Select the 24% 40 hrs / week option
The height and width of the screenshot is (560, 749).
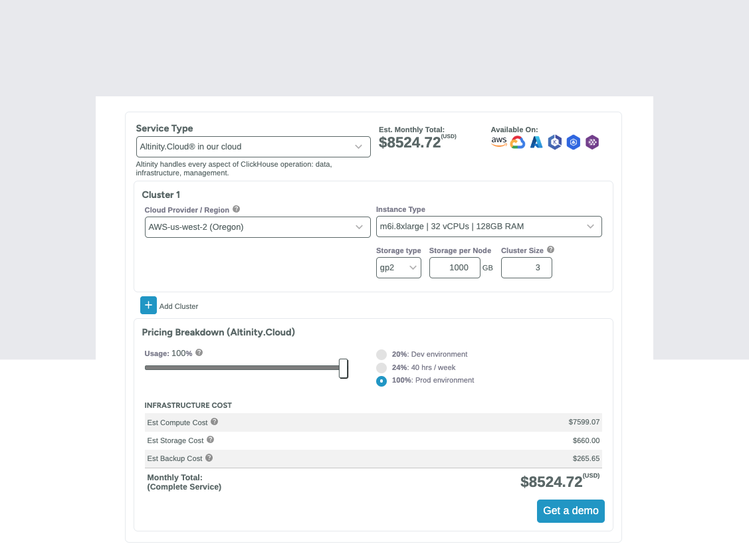coord(381,367)
